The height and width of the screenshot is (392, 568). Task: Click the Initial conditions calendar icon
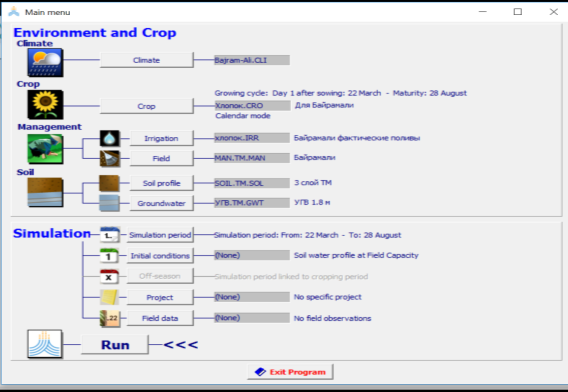[110, 256]
